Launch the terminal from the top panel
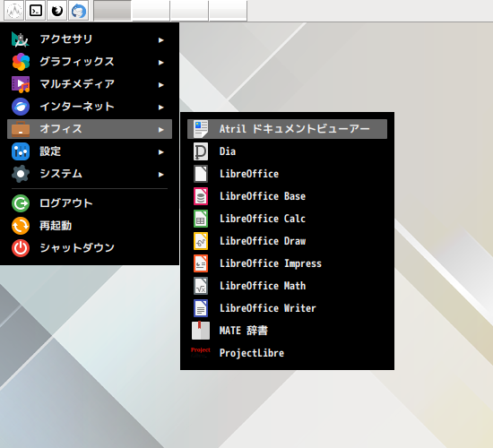The height and width of the screenshot is (448, 493). (x=36, y=11)
